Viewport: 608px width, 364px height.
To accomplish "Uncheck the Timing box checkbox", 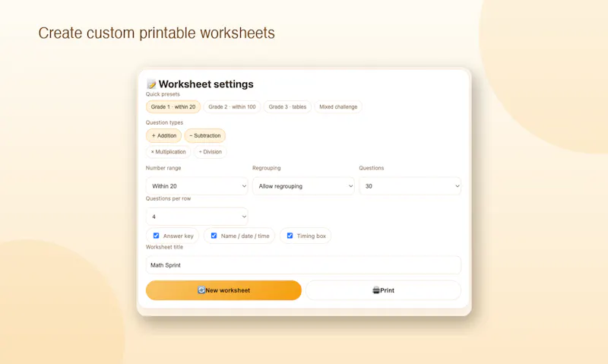I will click(290, 236).
